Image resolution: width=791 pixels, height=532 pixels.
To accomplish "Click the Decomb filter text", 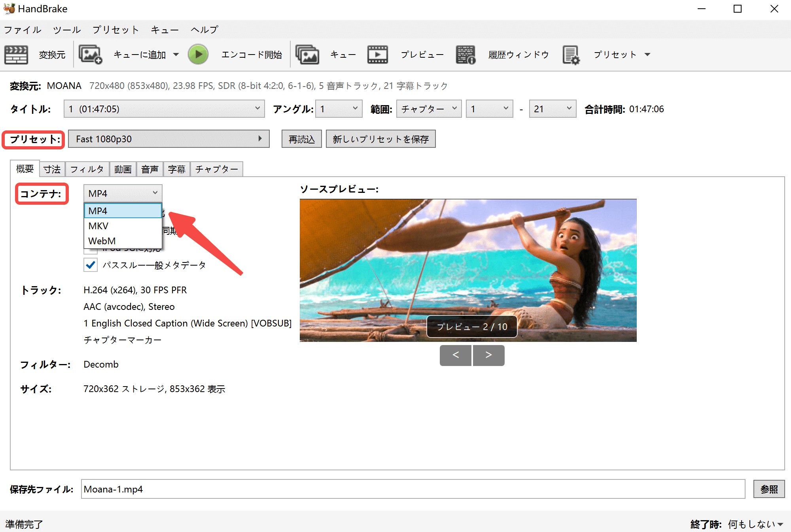I will tap(101, 364).
